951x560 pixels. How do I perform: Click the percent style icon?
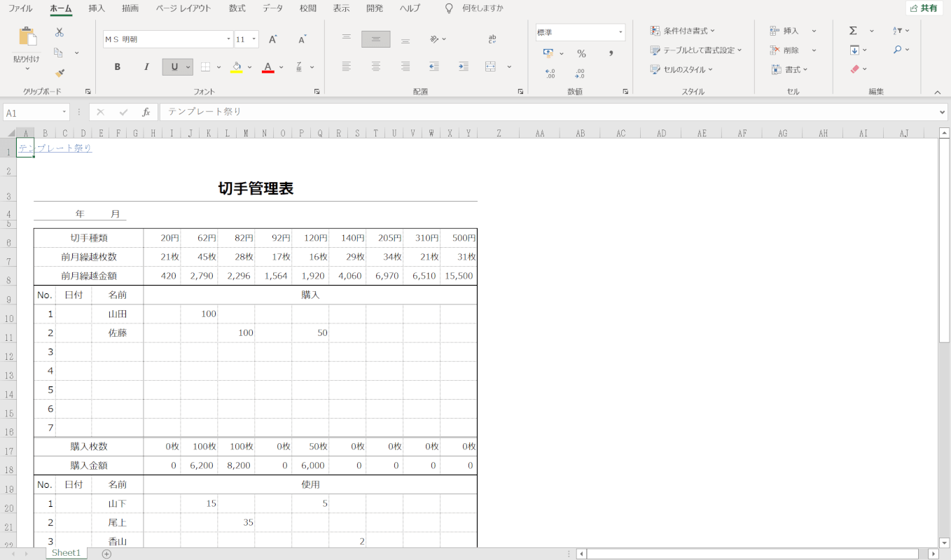(x=581, y=53)
